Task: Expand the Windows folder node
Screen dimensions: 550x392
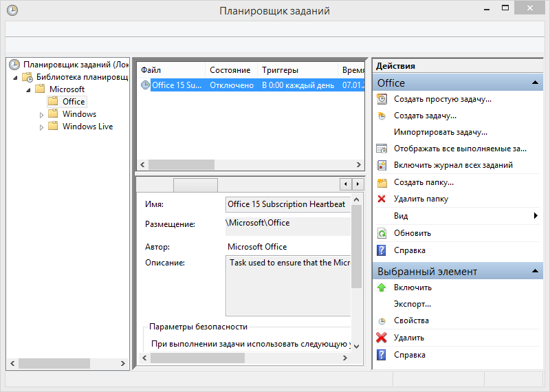Action: point(41,115)
